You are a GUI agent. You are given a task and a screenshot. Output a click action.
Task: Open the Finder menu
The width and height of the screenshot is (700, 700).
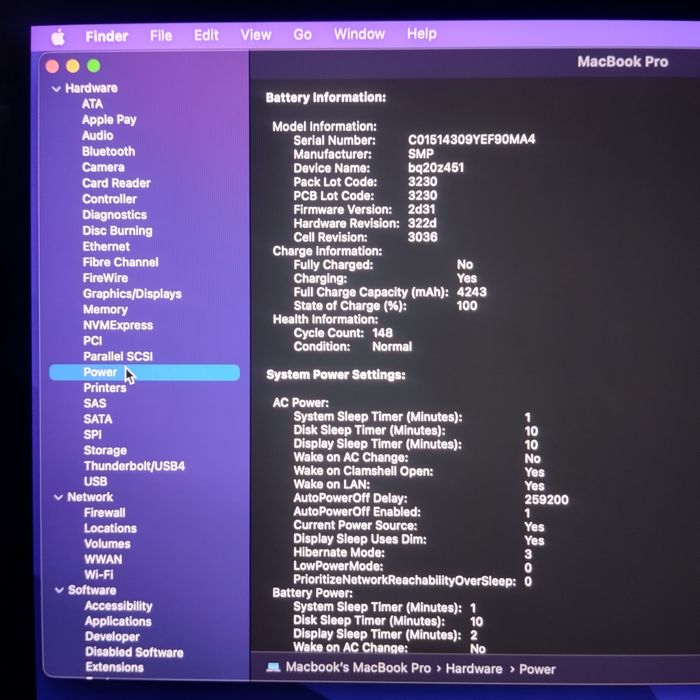pos(107,36)
